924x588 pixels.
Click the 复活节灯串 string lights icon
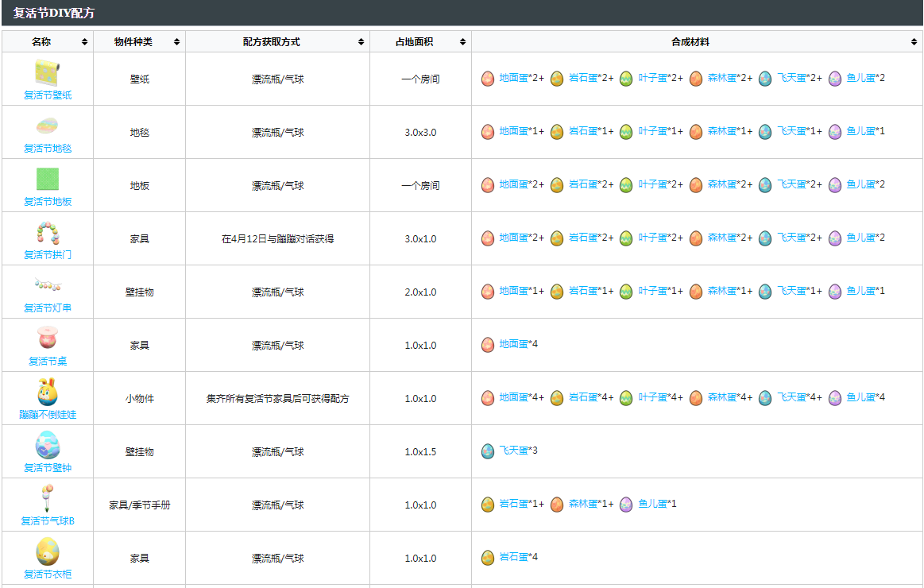(47, 286)
